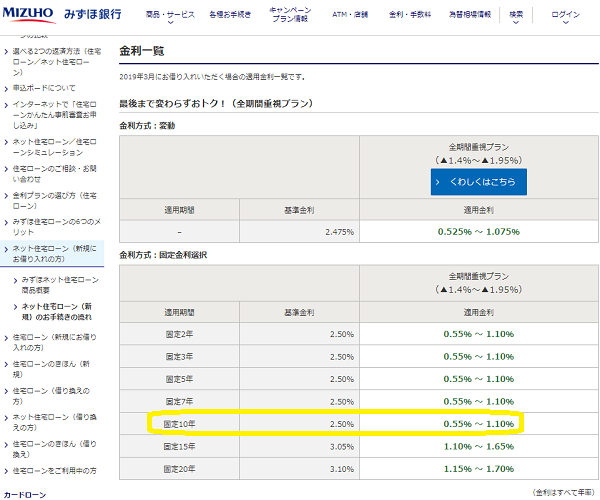Open 住宅ローン(借り換えの方) sidebar link
Image resolution: width=600 pixels, height=500 pixels.
[x=51, y=396]
